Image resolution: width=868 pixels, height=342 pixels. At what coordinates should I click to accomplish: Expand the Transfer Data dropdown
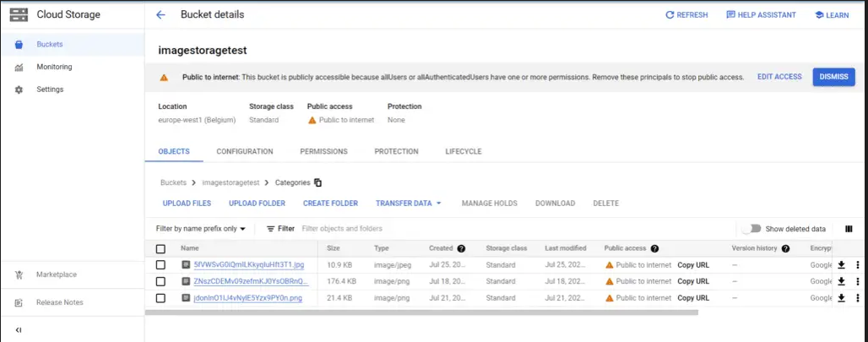tap(409, 204)
